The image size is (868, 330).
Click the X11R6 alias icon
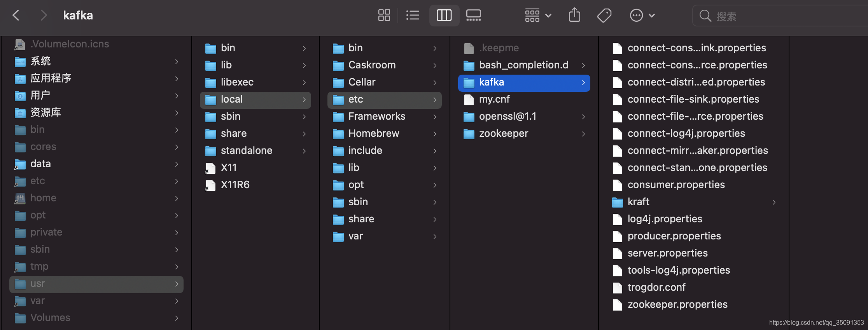tap(210, 185)
